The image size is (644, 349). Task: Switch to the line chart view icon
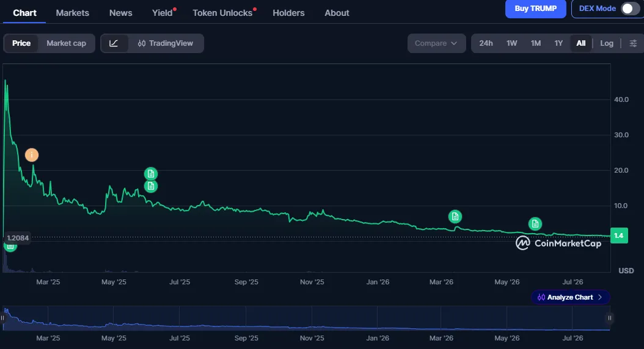pyautogui.click(x=114, y=43)
